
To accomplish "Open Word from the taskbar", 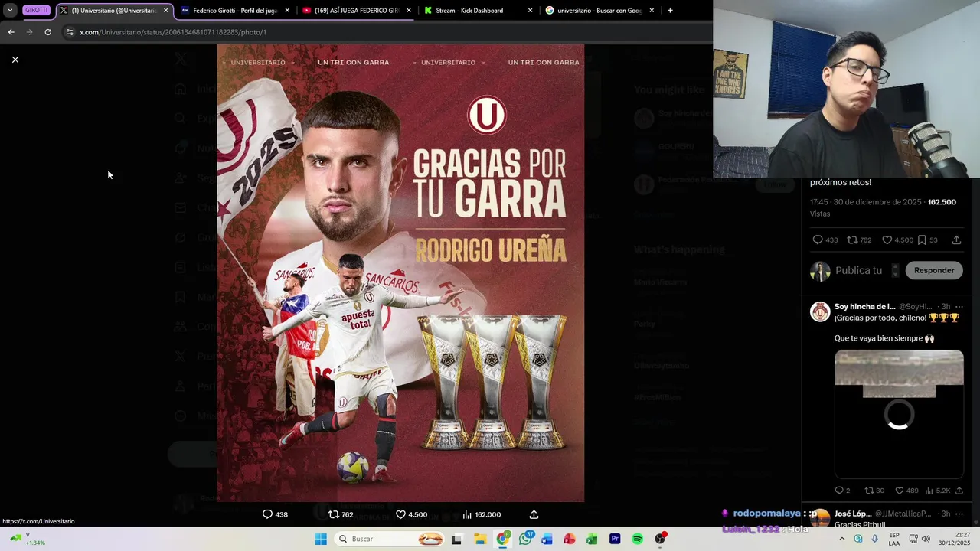I will click(x=547, y=539).
